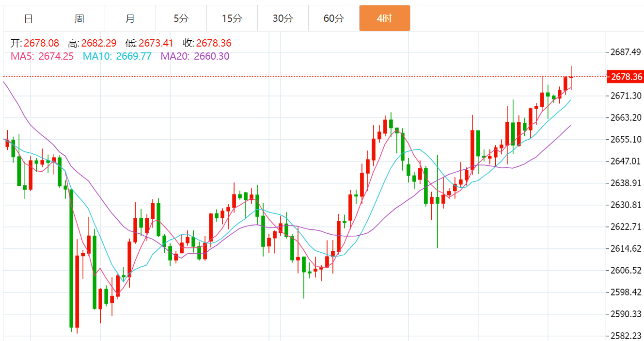Select the 15分 timeframe tab
This screenshot has width=644, height=341.
click(232, 18)
